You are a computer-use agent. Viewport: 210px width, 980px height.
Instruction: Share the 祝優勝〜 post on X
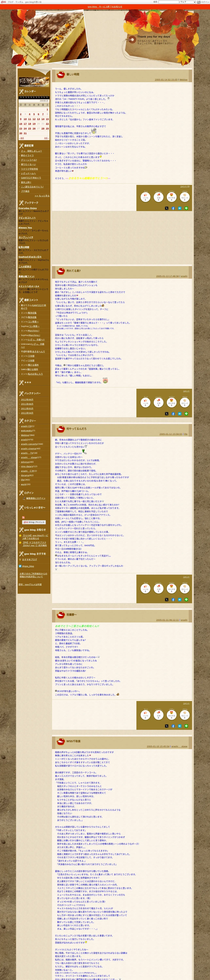tap(166, 726)
